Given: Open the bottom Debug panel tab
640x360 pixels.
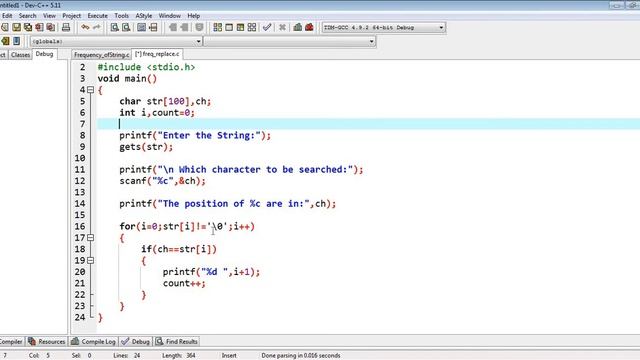Looking at the screenshot, I should click(136, 342).
